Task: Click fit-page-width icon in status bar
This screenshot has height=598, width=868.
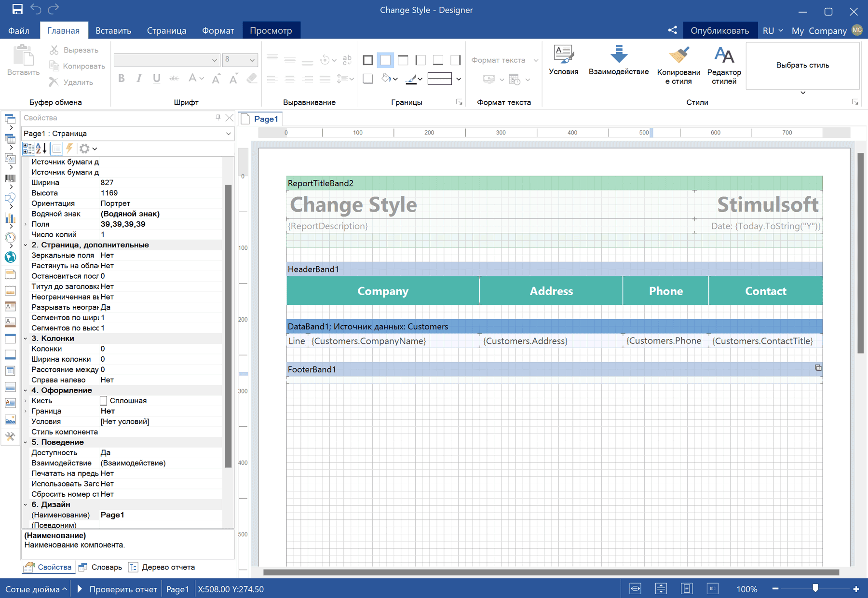Action: (635, 588)
